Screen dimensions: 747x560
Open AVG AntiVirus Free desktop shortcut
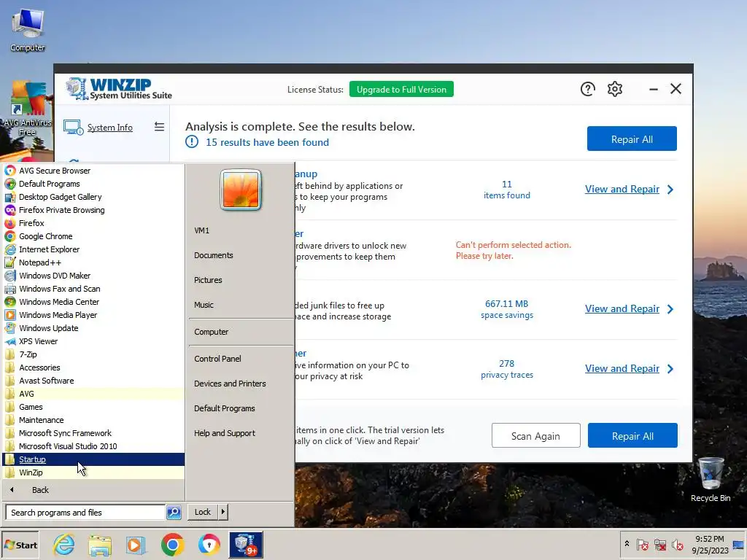tap(27, 109)
